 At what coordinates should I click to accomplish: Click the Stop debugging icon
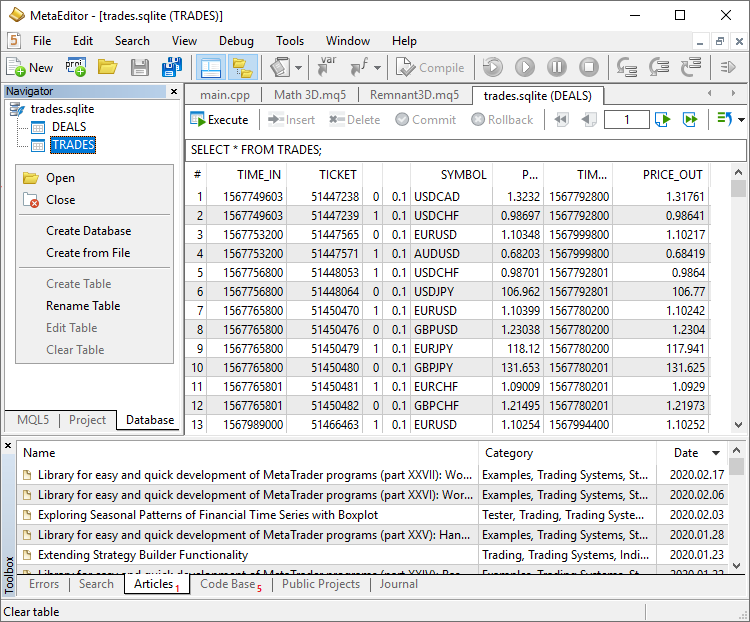pyautogui.click(x=589, y=67)
